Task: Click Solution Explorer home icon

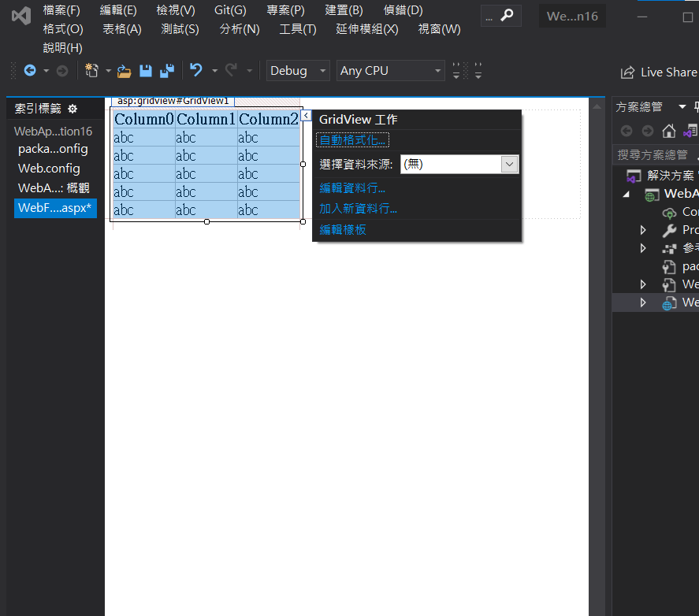Action: pyautogui.click(x=669, y=131)
